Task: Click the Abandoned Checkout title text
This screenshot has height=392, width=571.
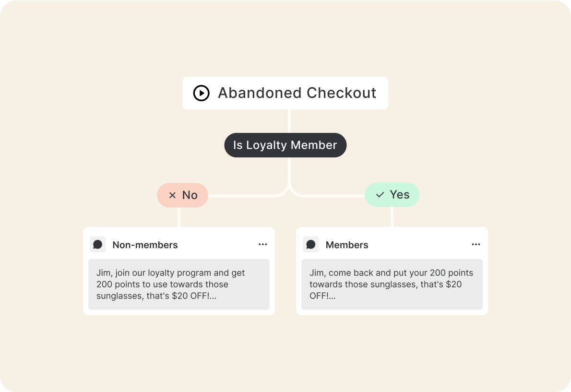Action: pos(297,93)
